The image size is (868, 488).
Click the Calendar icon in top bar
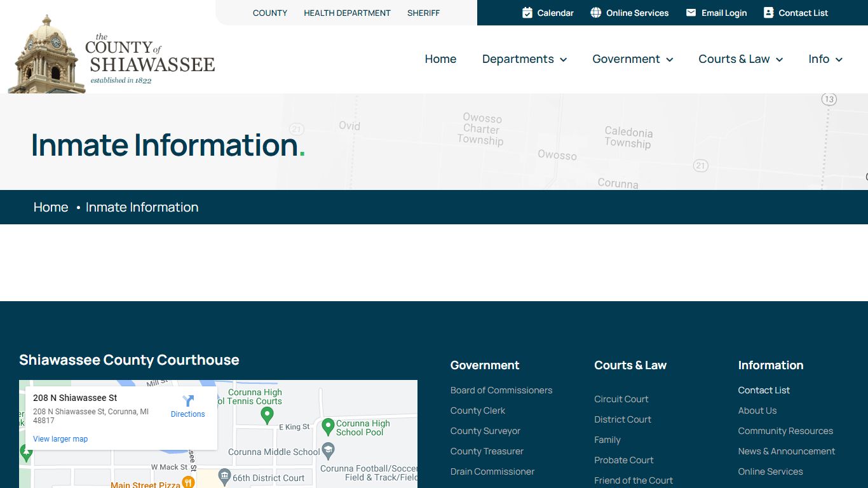[x=527, y=13]
